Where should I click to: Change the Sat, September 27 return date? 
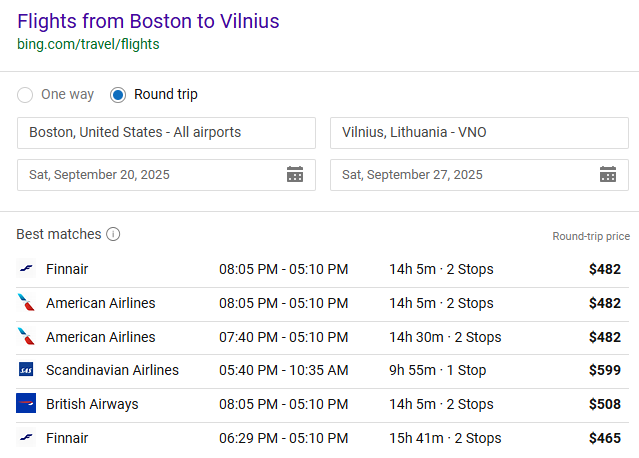pos(479,175)
